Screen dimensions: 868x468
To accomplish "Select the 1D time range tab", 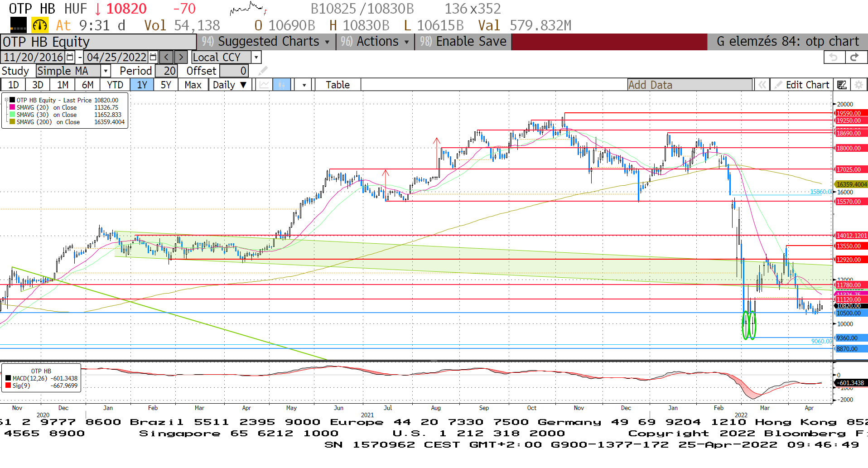I will pos(14,85).
